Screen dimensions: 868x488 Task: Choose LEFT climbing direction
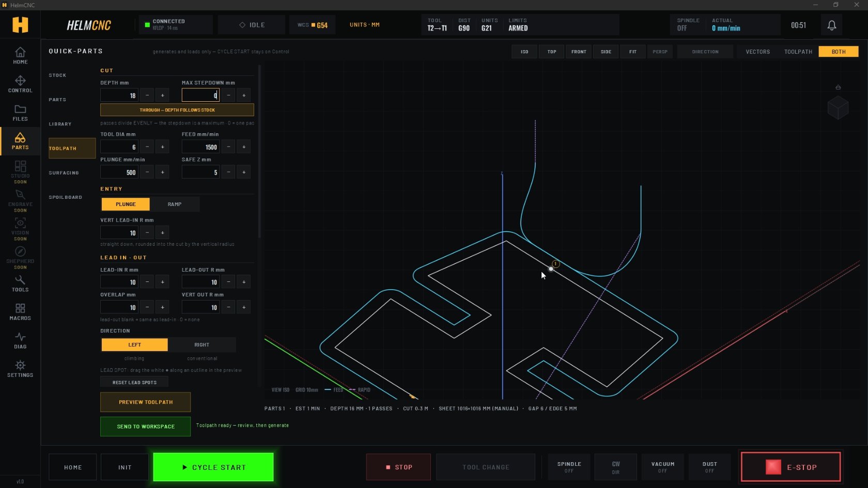[x=134, y=344]
